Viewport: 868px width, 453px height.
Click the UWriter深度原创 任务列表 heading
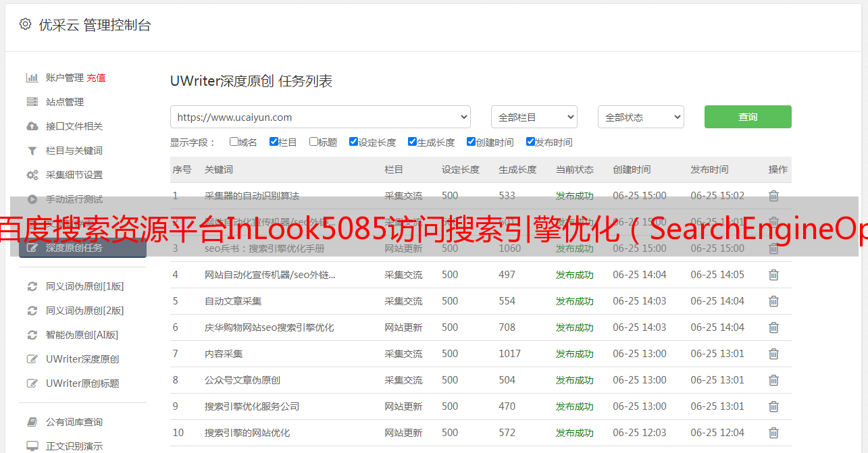(251, 82)
